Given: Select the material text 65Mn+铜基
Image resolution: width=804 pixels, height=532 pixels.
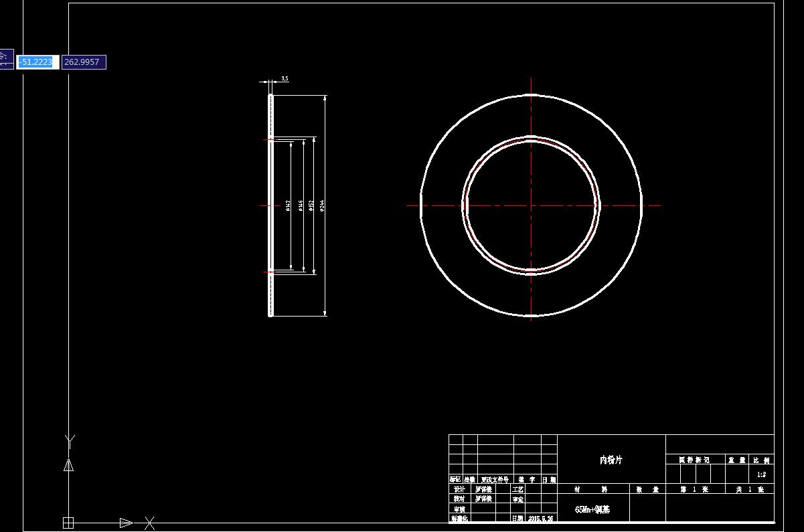Looking at the screenshot, I should [592, 509].
